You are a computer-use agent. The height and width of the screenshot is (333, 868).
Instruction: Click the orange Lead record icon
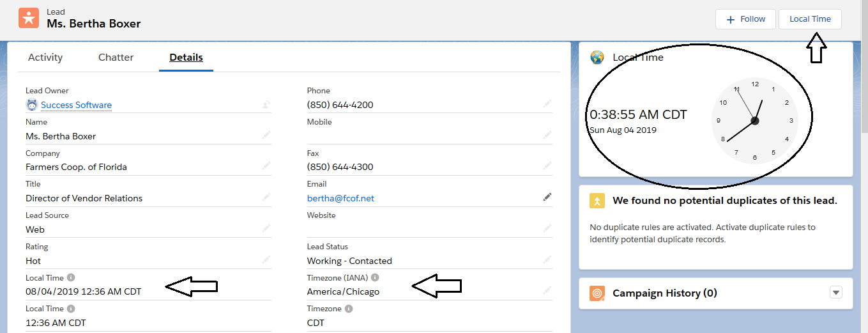tap(29, 18)
